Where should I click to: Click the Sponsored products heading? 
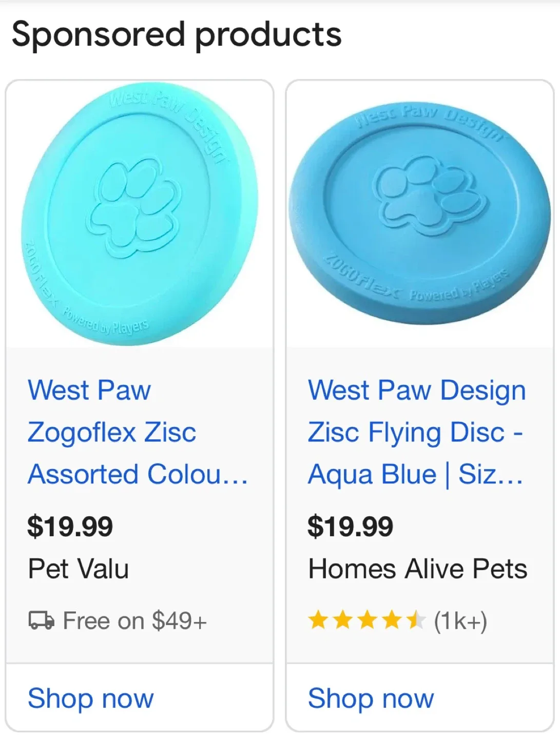[176, 34]
